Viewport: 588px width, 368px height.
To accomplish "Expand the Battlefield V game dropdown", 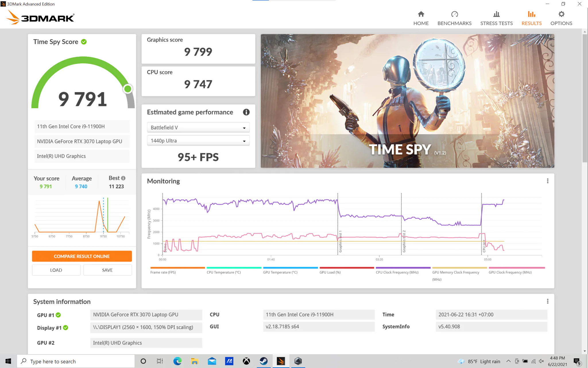I will coord(198,127).
